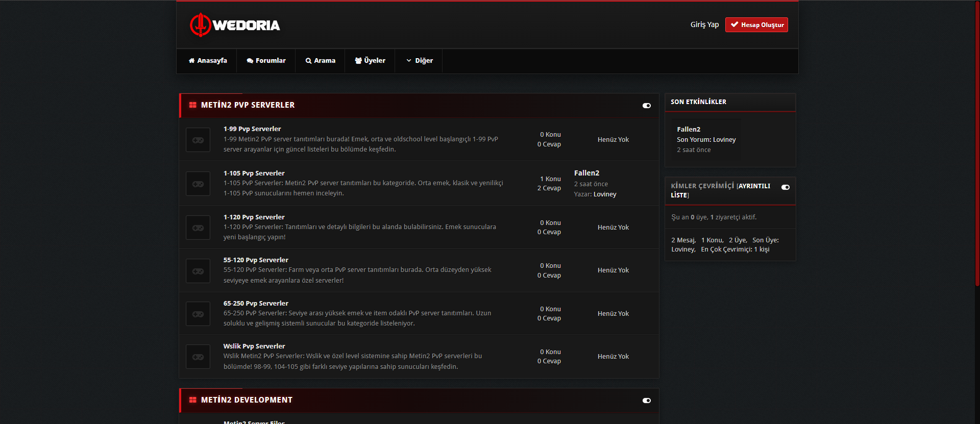Click the Hesap Oluştur button
980x424 pixels.
tap(756, 24)
